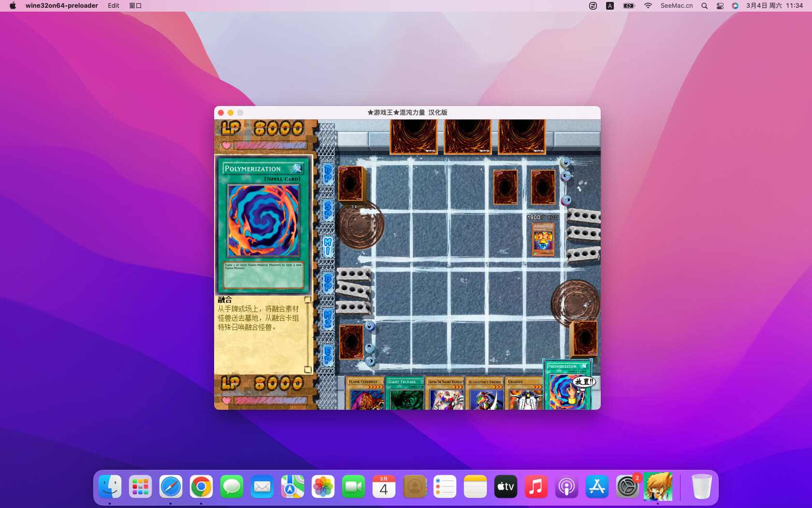Screen dimensions: 812x508
Task: Open Messages from the Dock
Action: pos(232,487)
